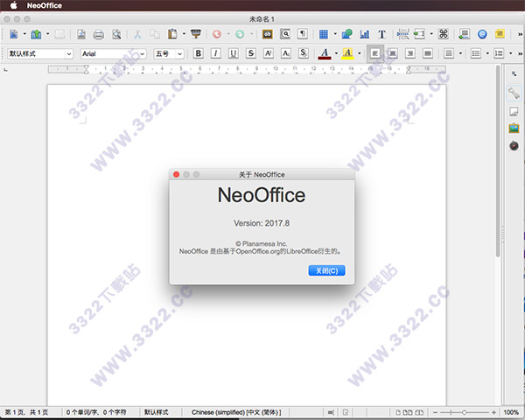The image size is (525, 420).
Task: Click status bar language Chinese (simplified)
Action: [x=236, y=412]
